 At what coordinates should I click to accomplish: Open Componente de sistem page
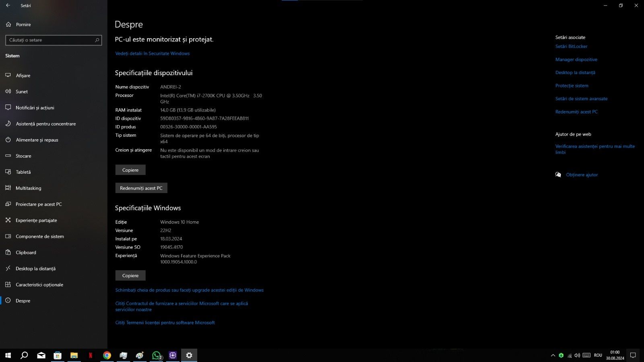coord(54,237)
